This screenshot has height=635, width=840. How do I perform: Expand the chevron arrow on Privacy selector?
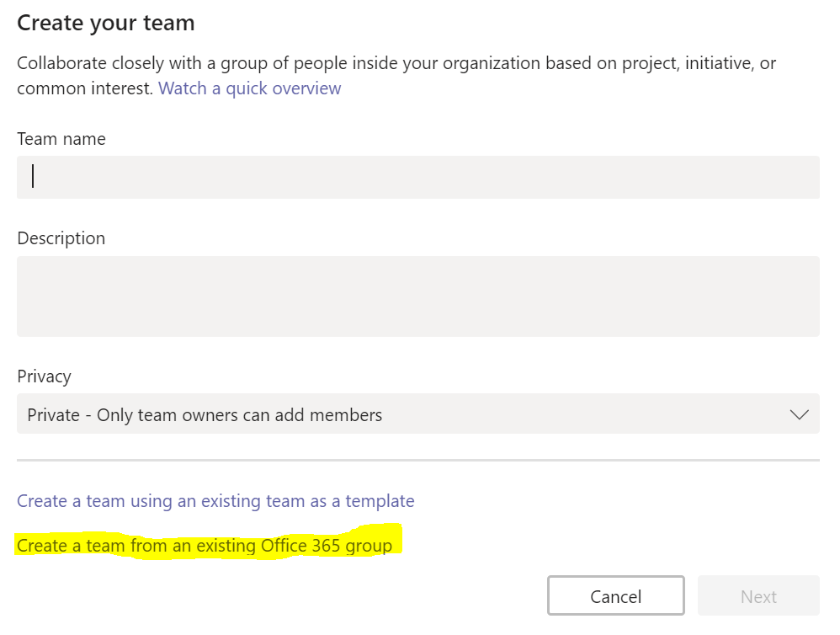pyautogui.click(x=799, y=414)
